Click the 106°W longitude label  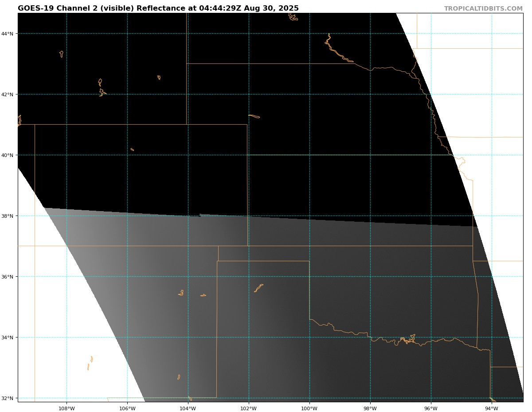(127, 408)
